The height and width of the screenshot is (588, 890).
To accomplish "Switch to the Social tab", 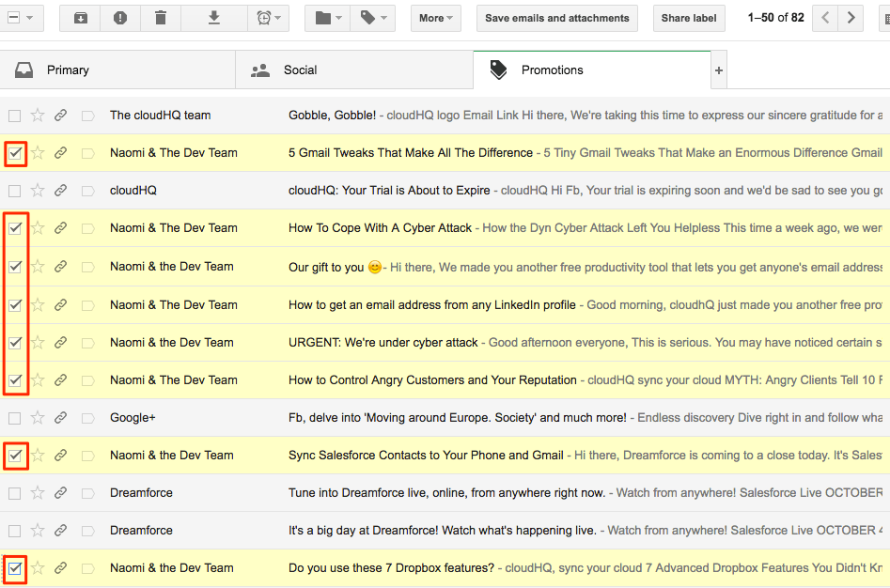I will [301, 69].
